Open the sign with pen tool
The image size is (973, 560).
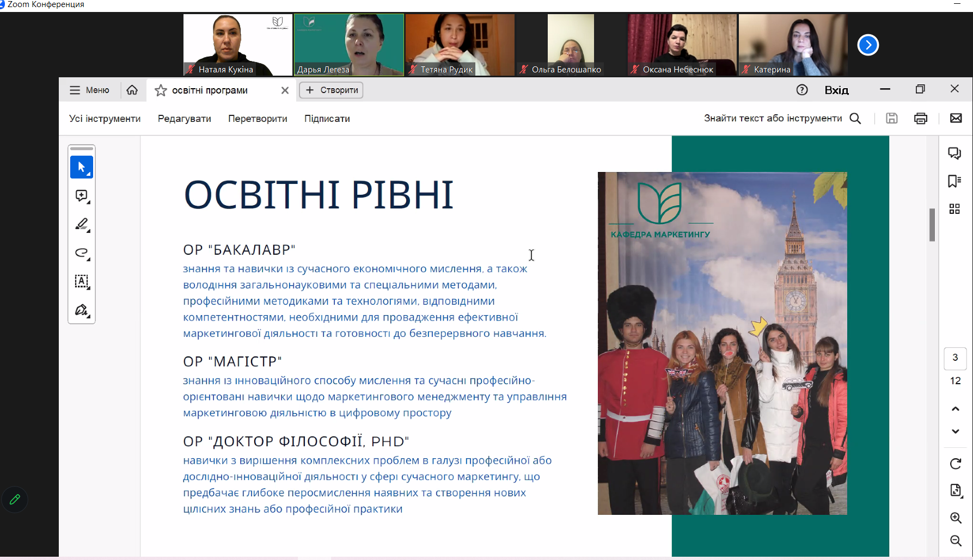pyautogui.click(x=81, y=310)
